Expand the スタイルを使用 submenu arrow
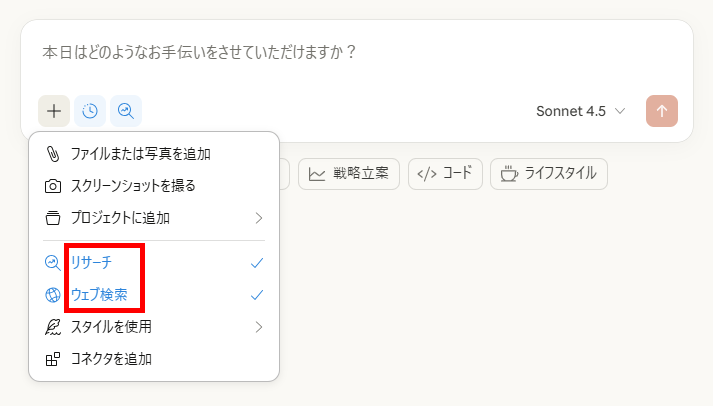Screen dimensions: 713x406 point(258,327)
